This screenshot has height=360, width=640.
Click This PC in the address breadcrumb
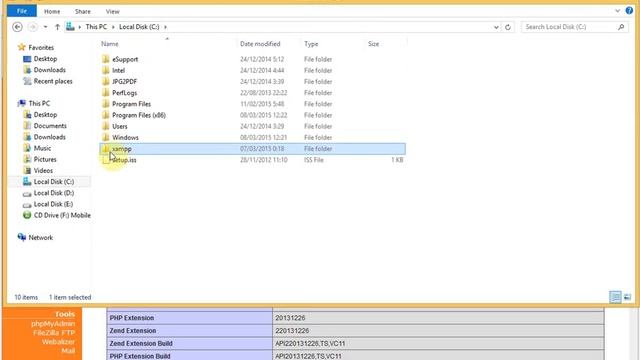click(x=96, y=27)
